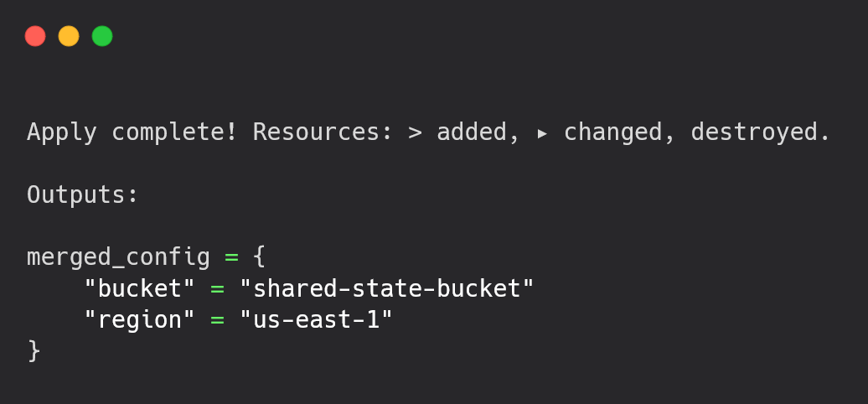This screenshot has width=868, height=404.
Task: Select the "Outputs:" heading text
Action: coord(82,194)
